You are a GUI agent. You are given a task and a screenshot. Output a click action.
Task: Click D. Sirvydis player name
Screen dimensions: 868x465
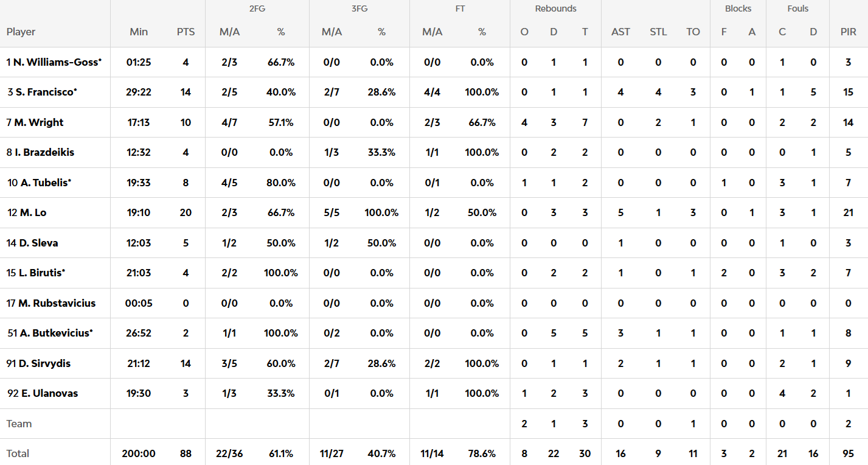(x=44, y=363)
